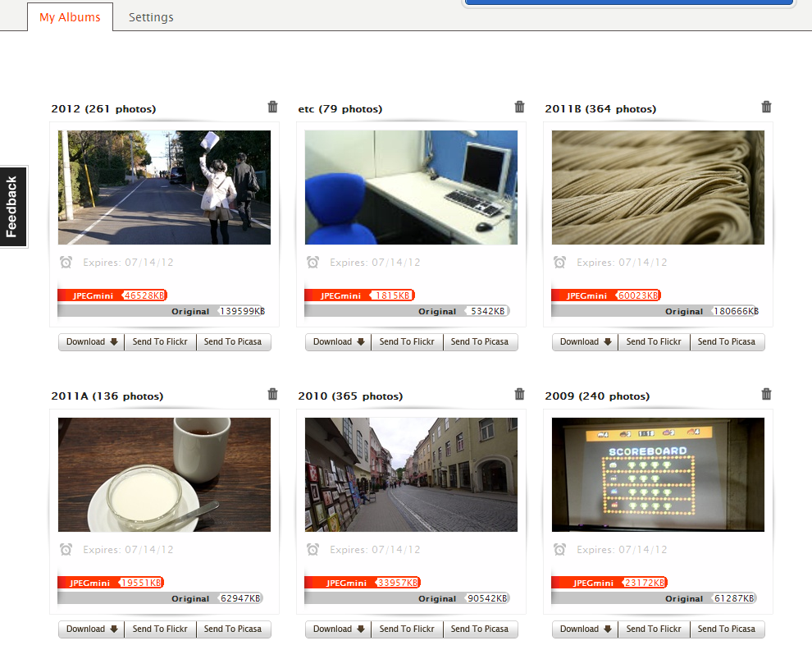Send 2011A album to Picasa

[x=233, y=629]
